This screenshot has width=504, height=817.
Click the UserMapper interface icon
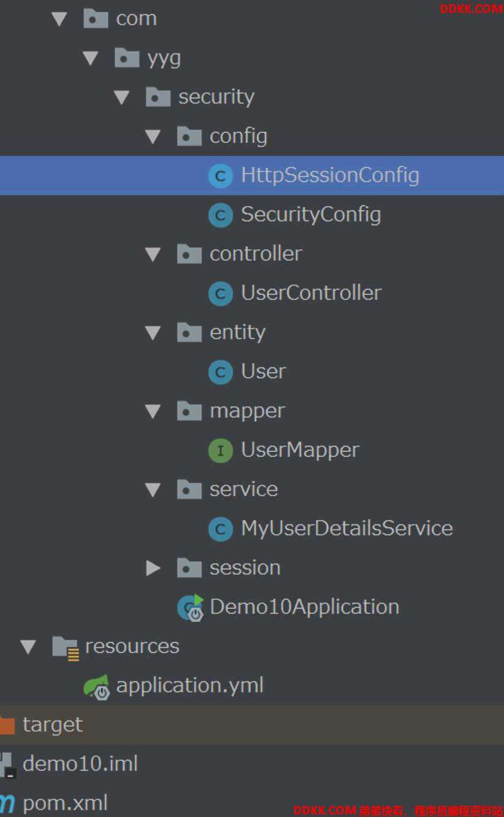click(x=220, y=451)
